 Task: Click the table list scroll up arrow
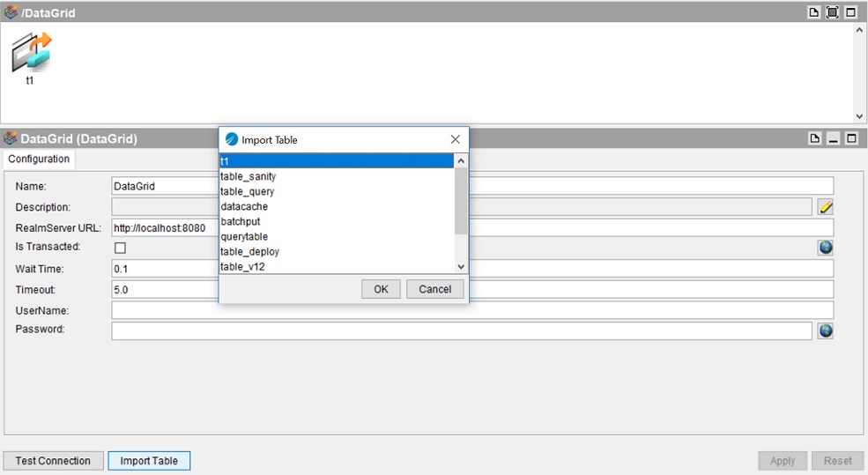pyautogui.click(x=461, y=160)
